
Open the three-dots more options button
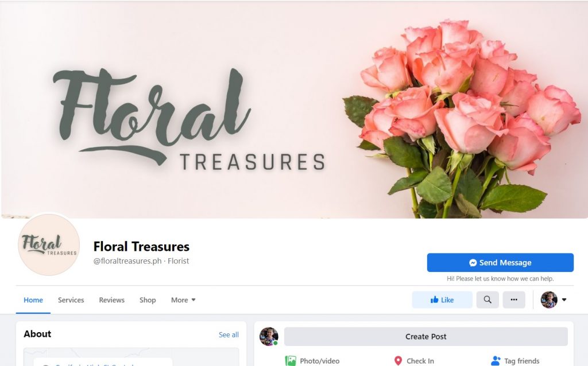[x=514, y=299]
